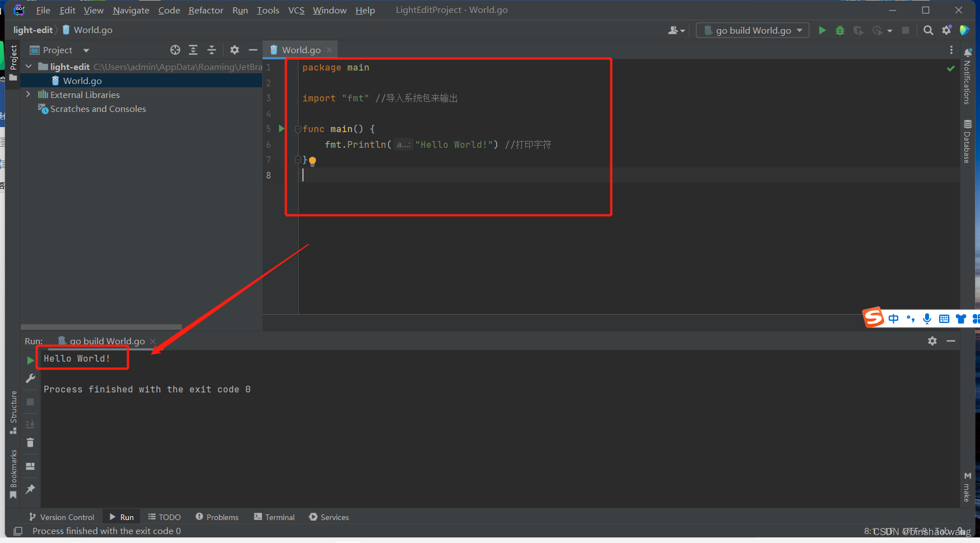
Task: Click the green inspection checkmark
Action: [x=951, y=68]
